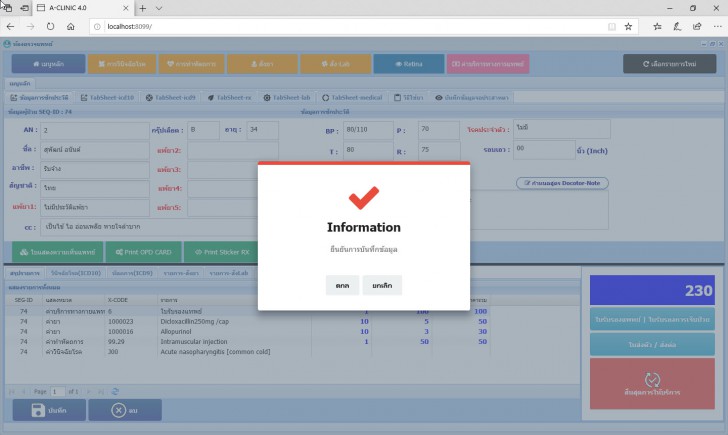Go to first page pager icon
728x435 pixels.
pyautogui.click(x=12, y=392)
